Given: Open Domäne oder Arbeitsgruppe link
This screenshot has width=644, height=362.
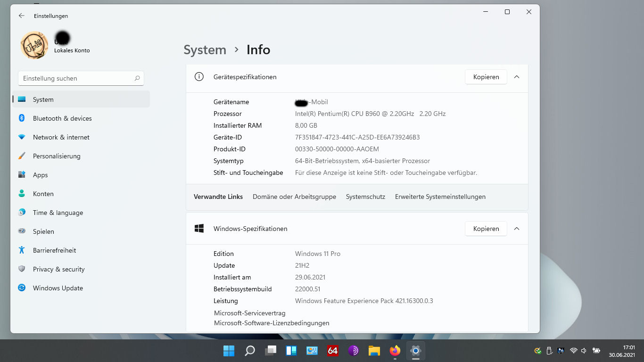Looking at the screenshot, I should click(x=294, y=197).
